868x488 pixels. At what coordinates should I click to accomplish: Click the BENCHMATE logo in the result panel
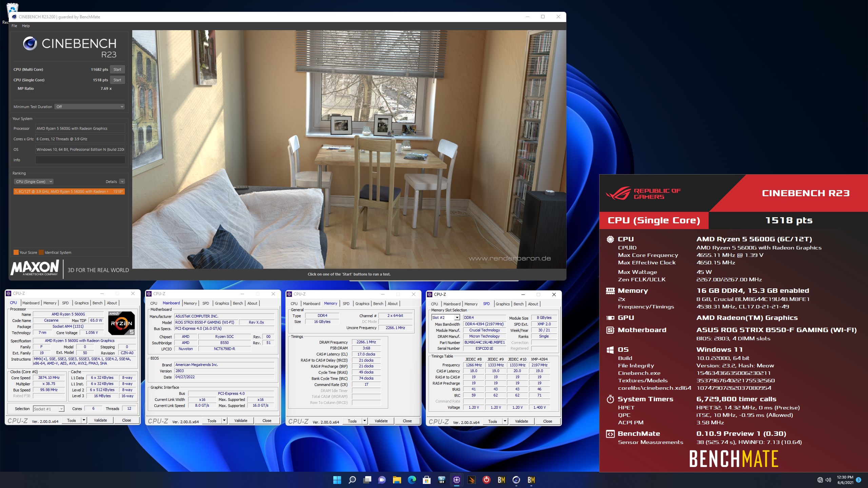point(734,459)
